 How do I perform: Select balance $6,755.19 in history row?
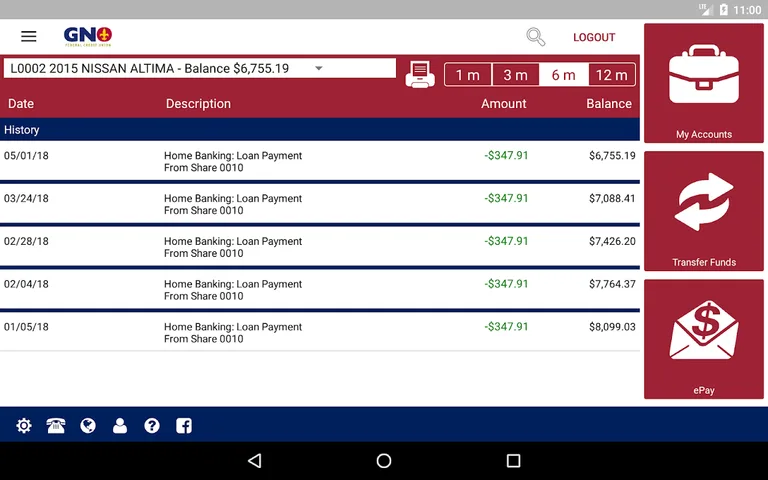tap(612, 156)
